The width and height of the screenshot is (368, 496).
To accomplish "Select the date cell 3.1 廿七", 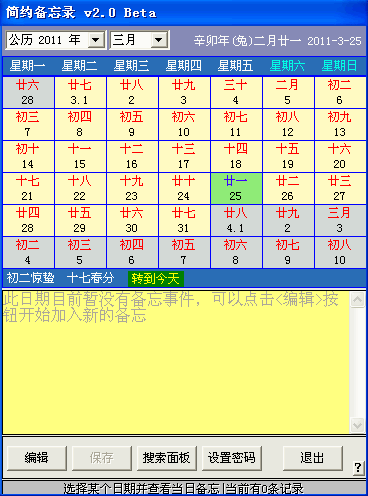I will coord(80,92).
